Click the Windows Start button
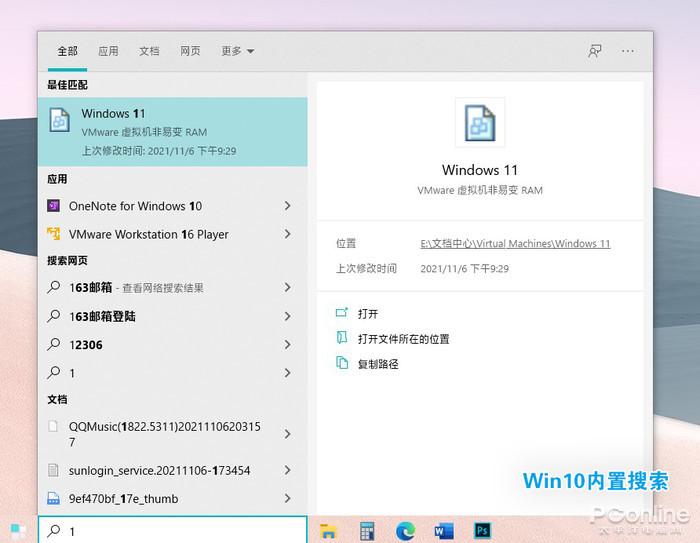 pos(18,531)
